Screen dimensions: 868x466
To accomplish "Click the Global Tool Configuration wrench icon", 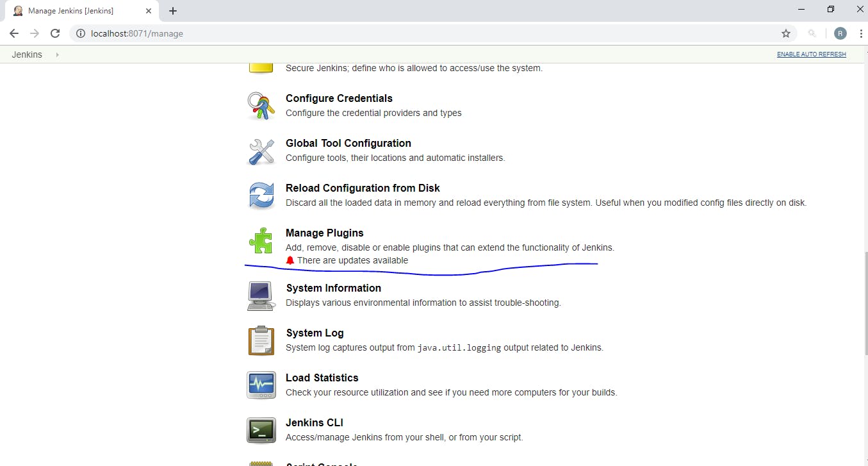I will point(261,151).
